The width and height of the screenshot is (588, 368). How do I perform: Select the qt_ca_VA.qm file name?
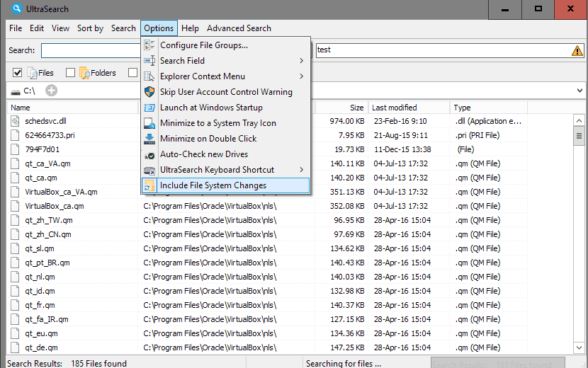[47, 163]
